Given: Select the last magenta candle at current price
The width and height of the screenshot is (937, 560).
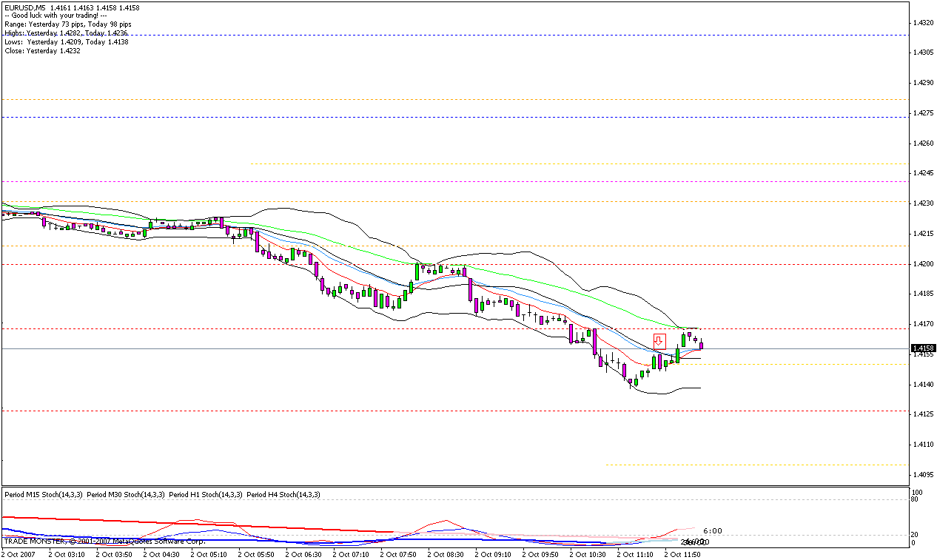Looking at the screenshot, I should click(701, 345).
